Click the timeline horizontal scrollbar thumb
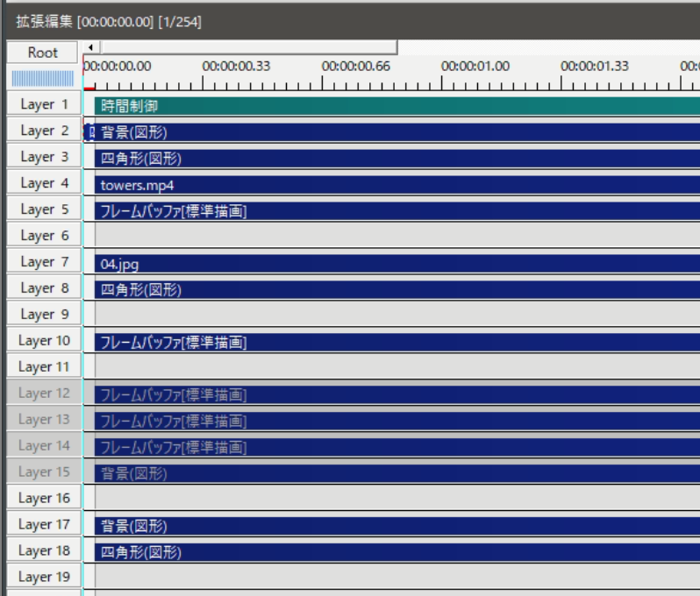 [249, 46]
